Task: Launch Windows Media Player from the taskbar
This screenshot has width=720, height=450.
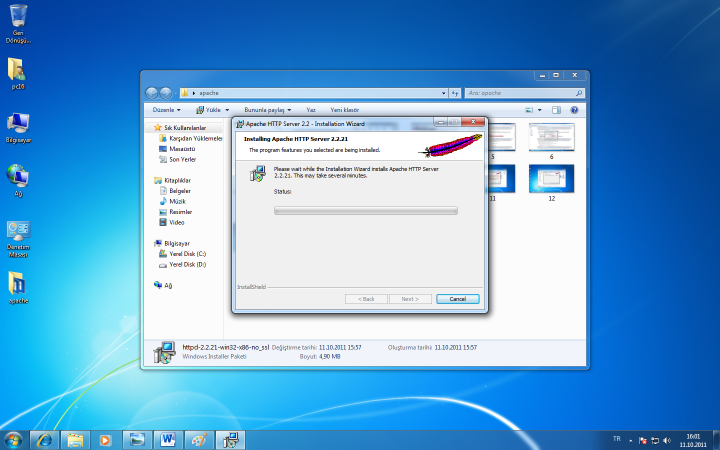Action: coord(105,439)
